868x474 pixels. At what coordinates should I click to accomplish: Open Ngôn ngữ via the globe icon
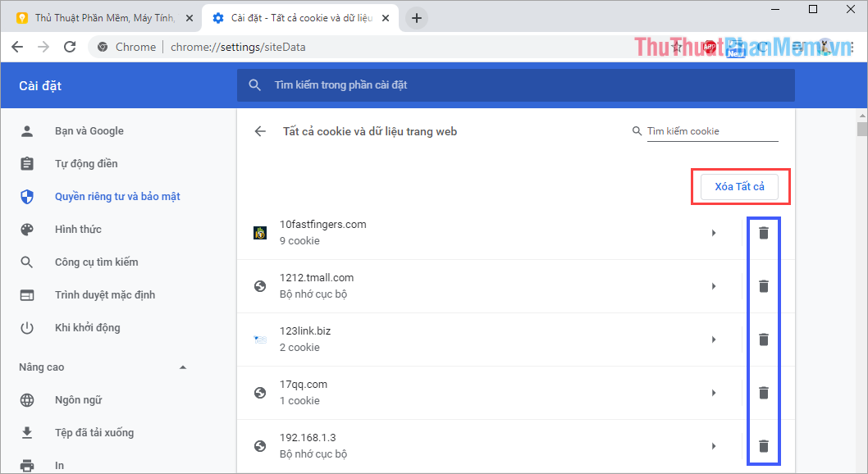[27, 399]
